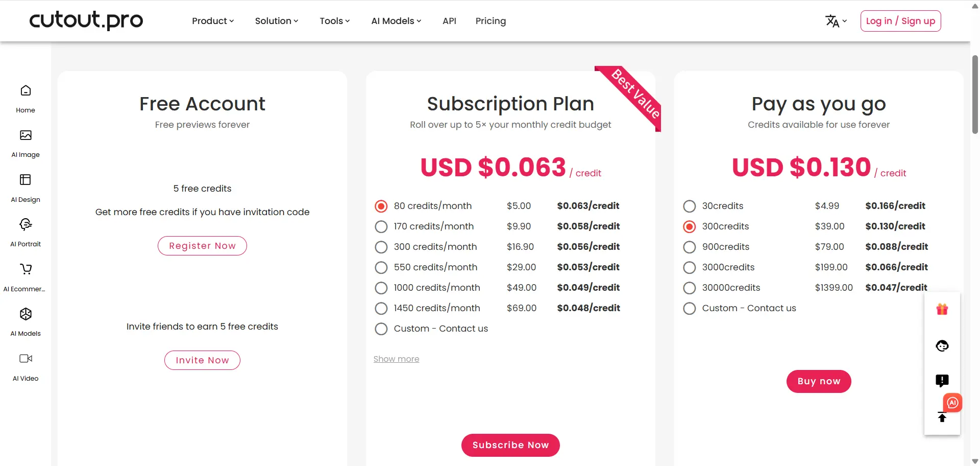Click the Home icon in the sidebar

pos(26,90)
